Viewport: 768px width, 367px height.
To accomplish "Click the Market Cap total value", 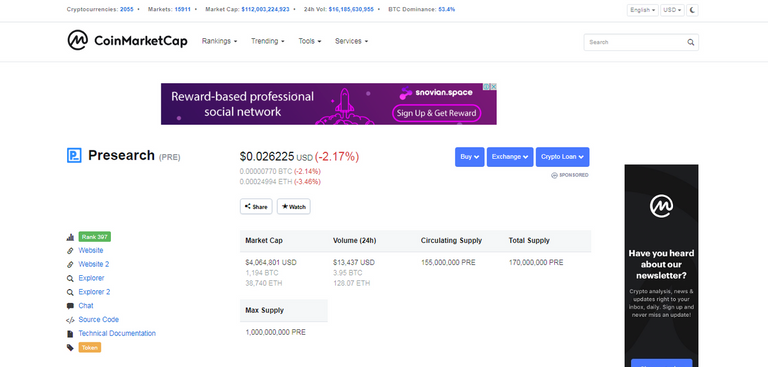I will (x=265, y=9).
